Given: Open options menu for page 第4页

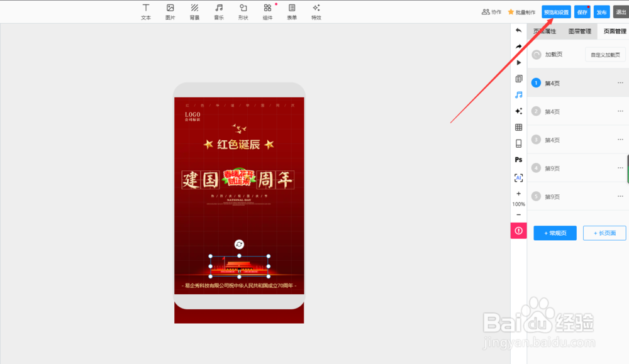Looking at the screenshot, I should tap(620, 82).
